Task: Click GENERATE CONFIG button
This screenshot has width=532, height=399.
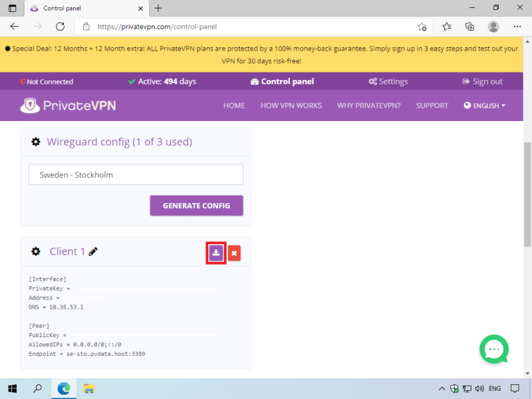Action: pos(196,205)
